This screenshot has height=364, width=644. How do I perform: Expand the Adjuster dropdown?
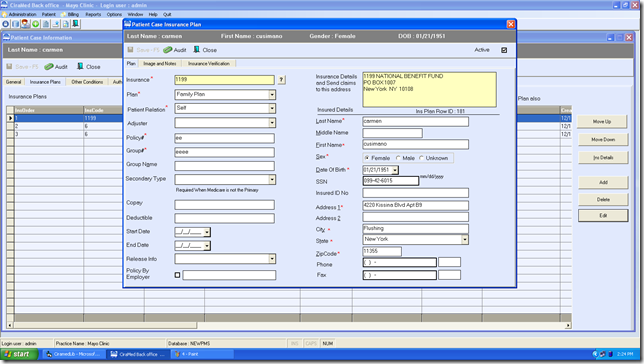[272, 123]
